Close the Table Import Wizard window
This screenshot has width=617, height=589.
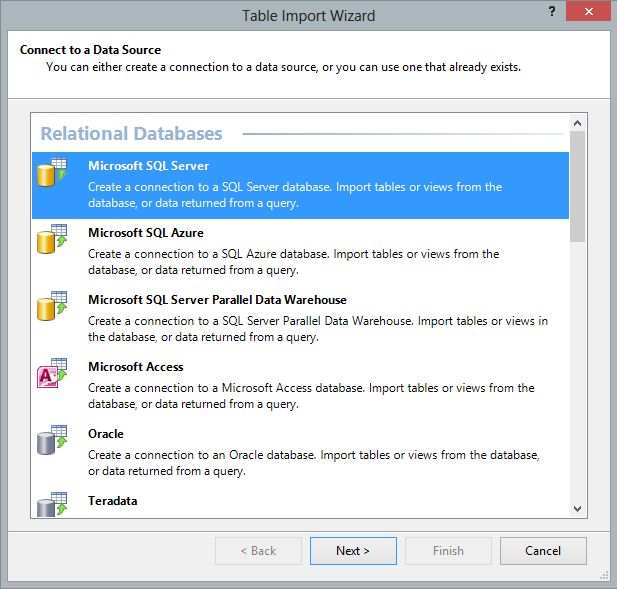tap(588, 11)
